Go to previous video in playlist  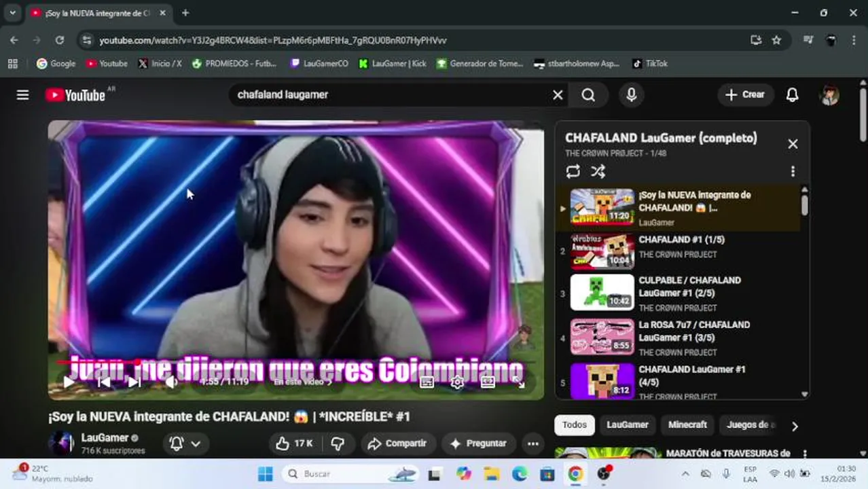point(103,382)
